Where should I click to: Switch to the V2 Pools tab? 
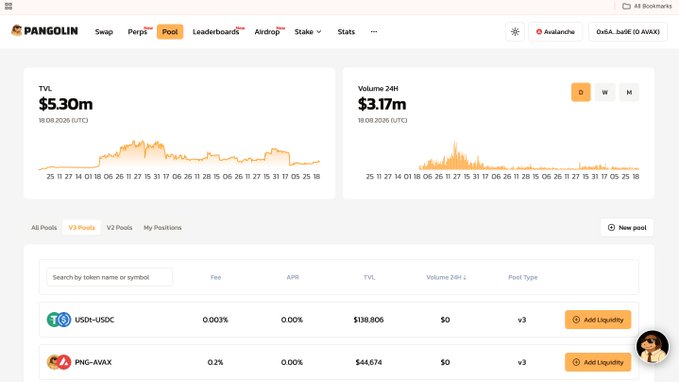120,227
